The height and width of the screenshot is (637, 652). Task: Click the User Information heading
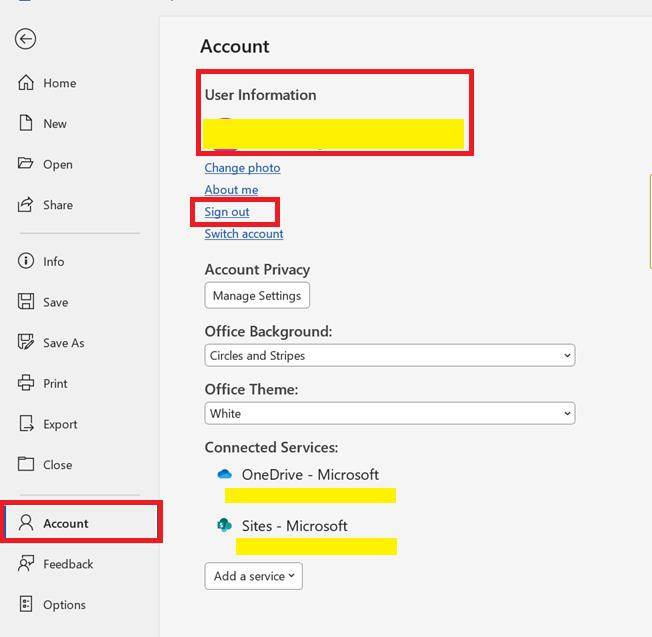pos(261,95)
